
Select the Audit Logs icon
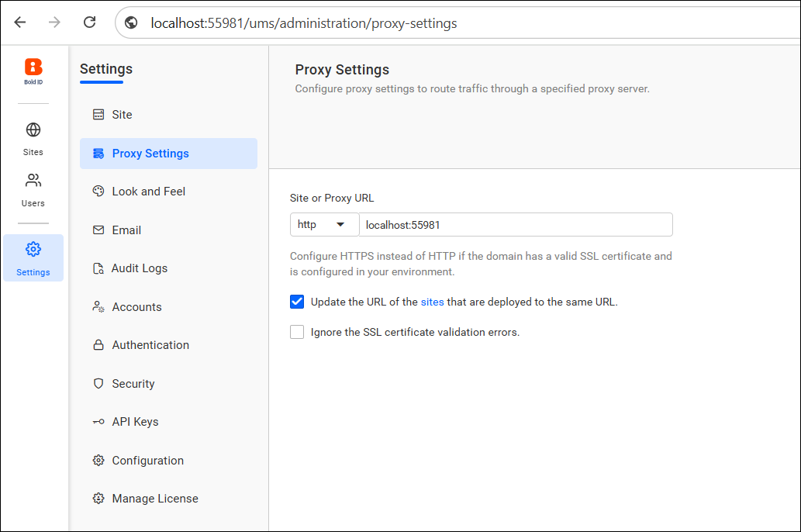[98, 268]
